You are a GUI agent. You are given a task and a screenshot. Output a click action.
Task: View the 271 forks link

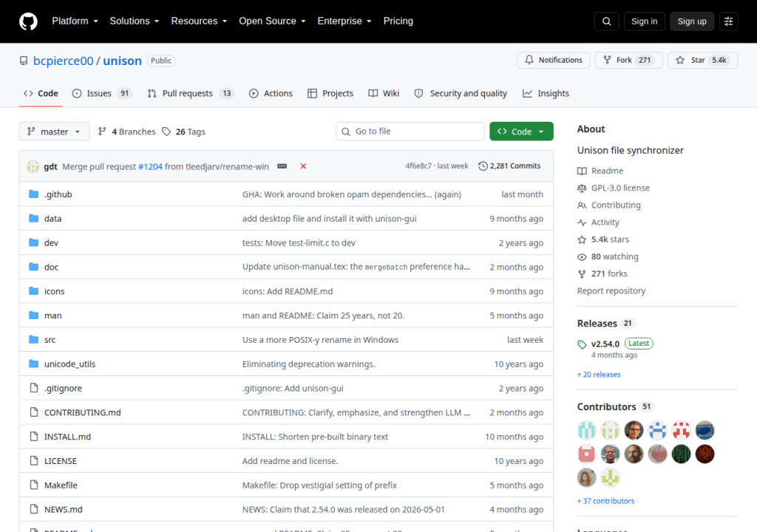[x=602, y=273]
